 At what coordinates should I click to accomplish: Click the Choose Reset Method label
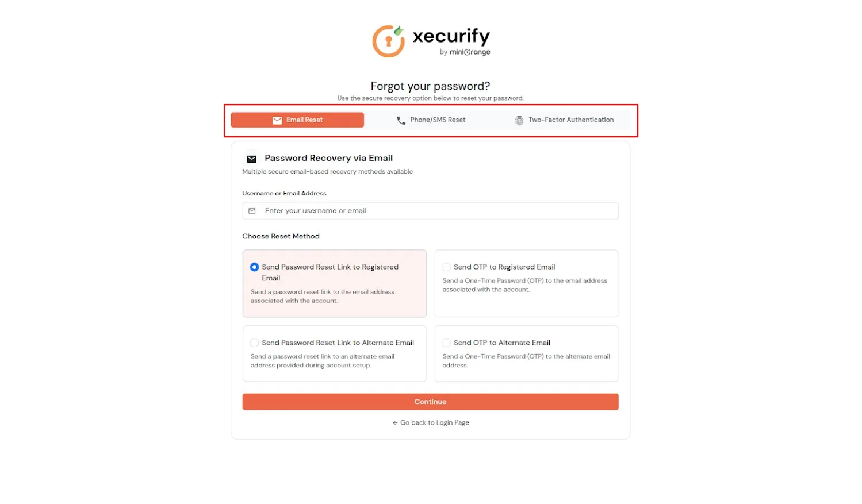[281, 236]
